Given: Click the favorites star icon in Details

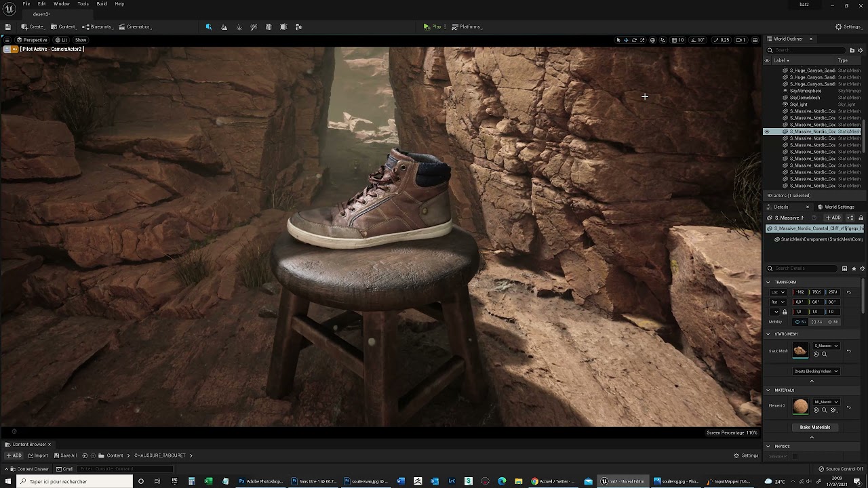Looking at the screenshot, I should coord(854,268).
